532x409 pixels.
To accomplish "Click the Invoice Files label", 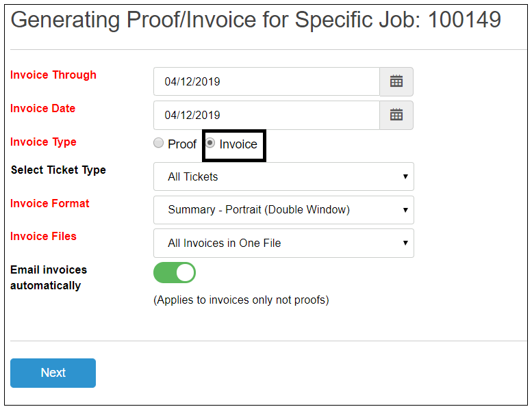I will pyautogui.click(x=43, y=237).
